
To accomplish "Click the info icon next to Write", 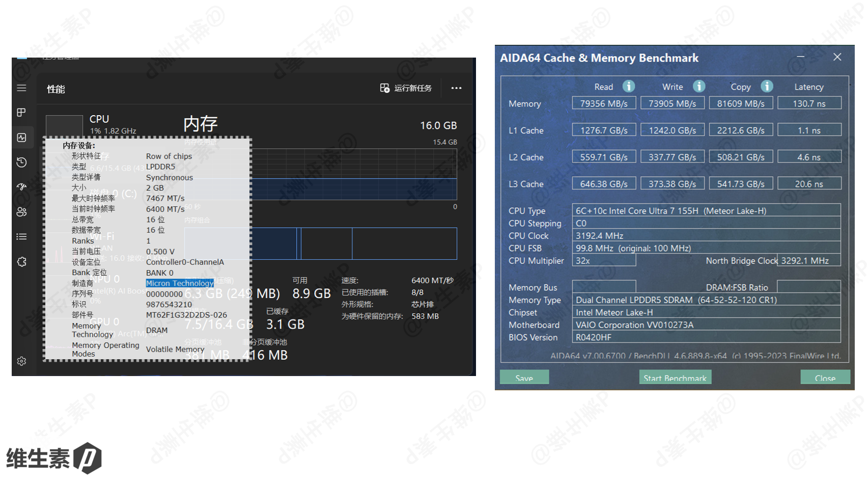I will pyautogui.click(x=699, y=87).
